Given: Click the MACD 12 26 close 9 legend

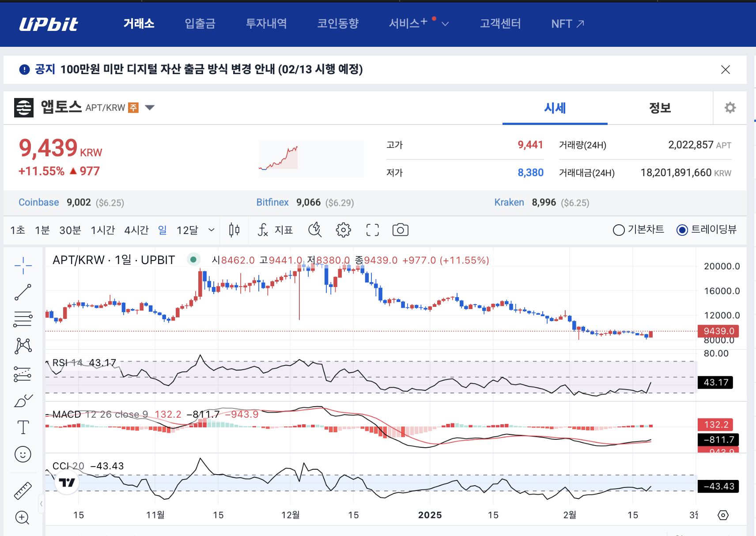Looking at the screenshot, I should pos(100,414).
